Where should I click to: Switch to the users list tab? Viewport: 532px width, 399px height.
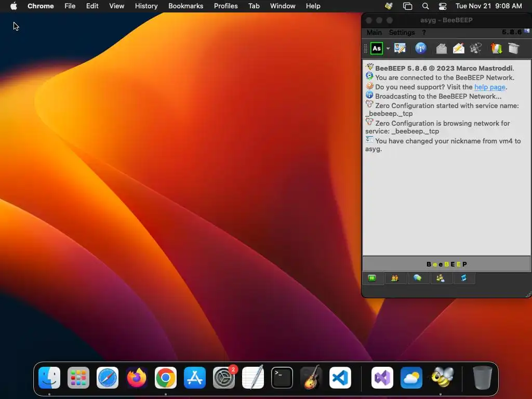pyautogui.click(x=395, y=278)
